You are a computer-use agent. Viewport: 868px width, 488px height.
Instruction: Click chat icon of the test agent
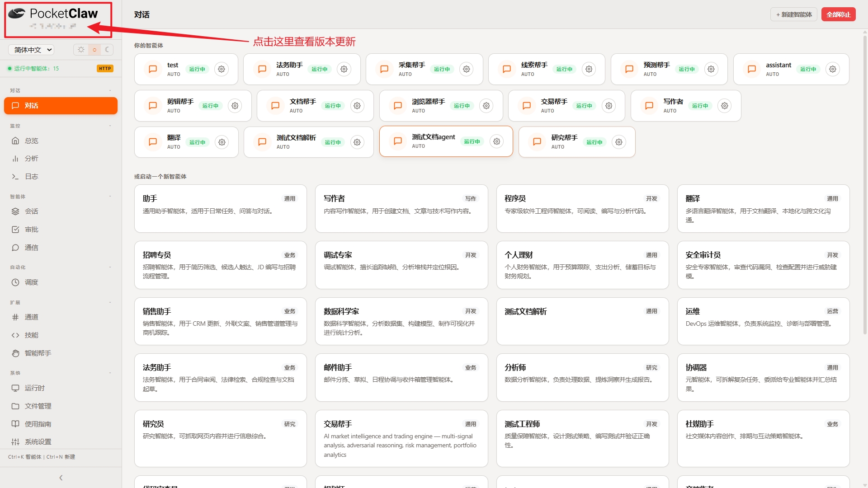click(153, 69)
